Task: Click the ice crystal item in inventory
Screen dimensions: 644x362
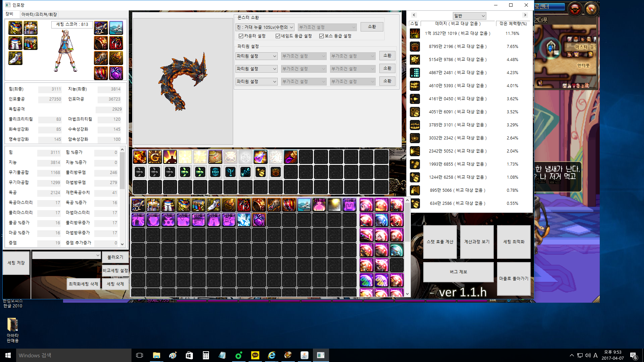Action: [244, 220]
